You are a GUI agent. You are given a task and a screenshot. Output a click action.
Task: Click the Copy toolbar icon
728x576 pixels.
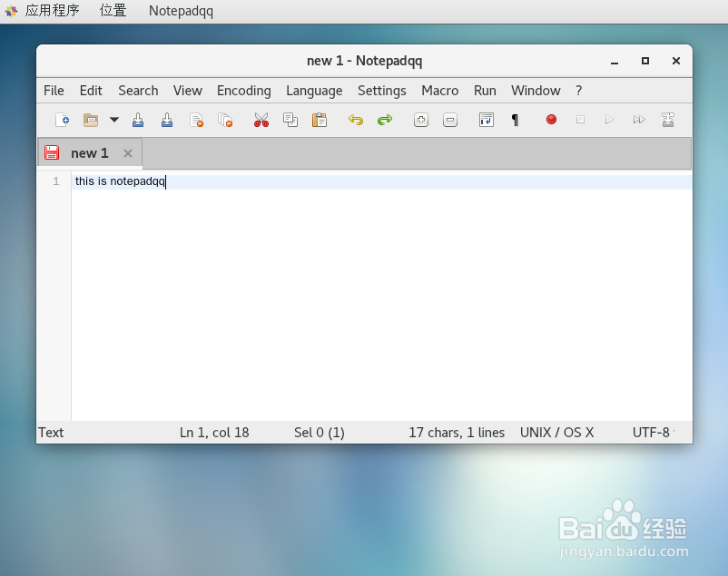pyautogui.click(x=290, y=120)
